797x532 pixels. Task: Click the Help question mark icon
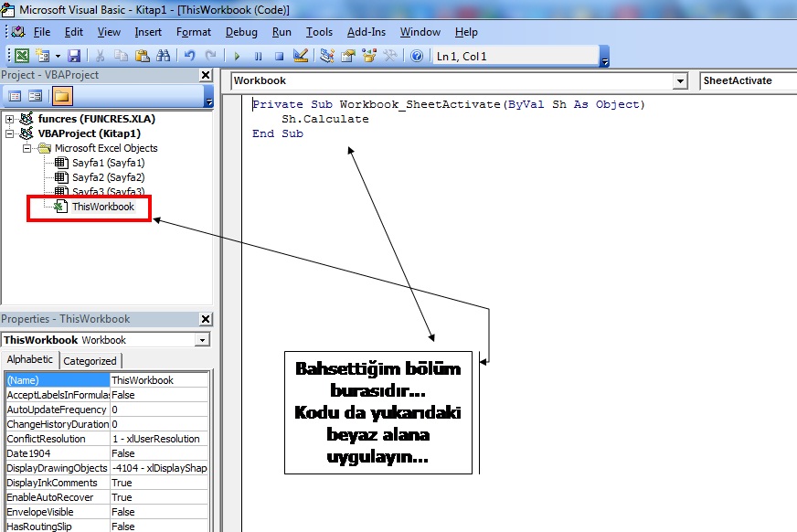coord(417,56)
